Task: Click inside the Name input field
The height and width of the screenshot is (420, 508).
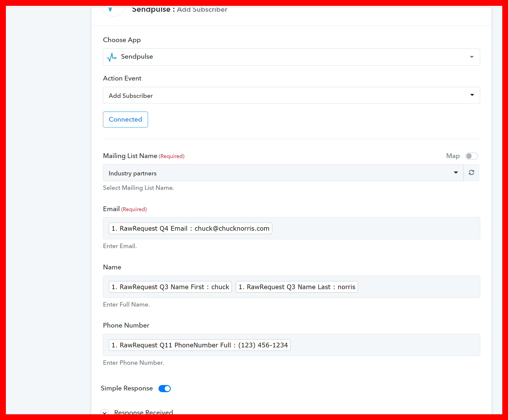Action: (x=291, y=287)
